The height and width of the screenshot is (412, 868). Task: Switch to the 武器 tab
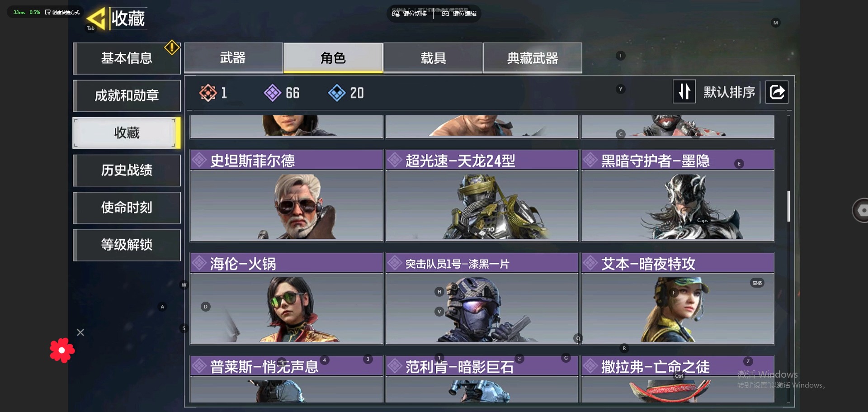point(233,58)
